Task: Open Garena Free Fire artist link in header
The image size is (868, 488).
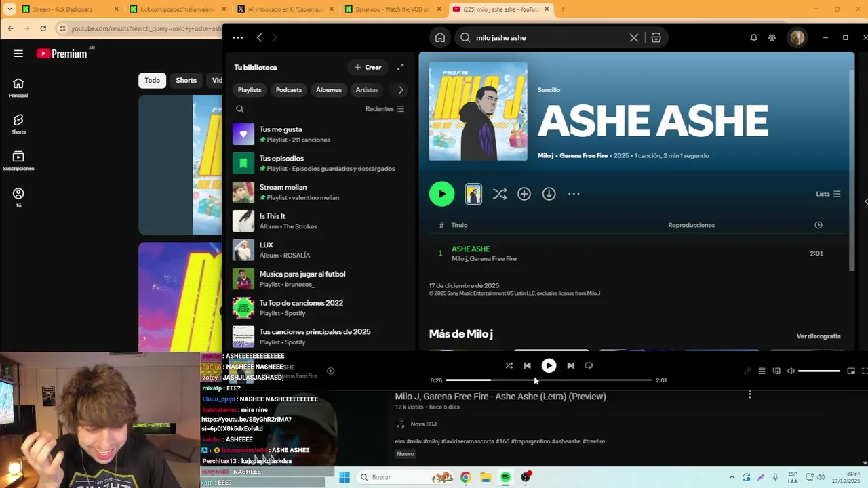Action: click(x=584, y=156)
